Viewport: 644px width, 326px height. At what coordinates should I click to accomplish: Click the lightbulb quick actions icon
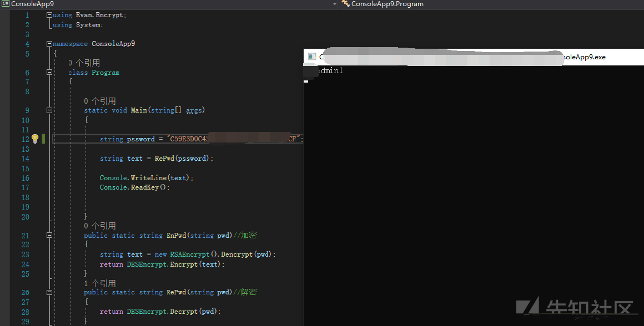(x=35, y=139)
